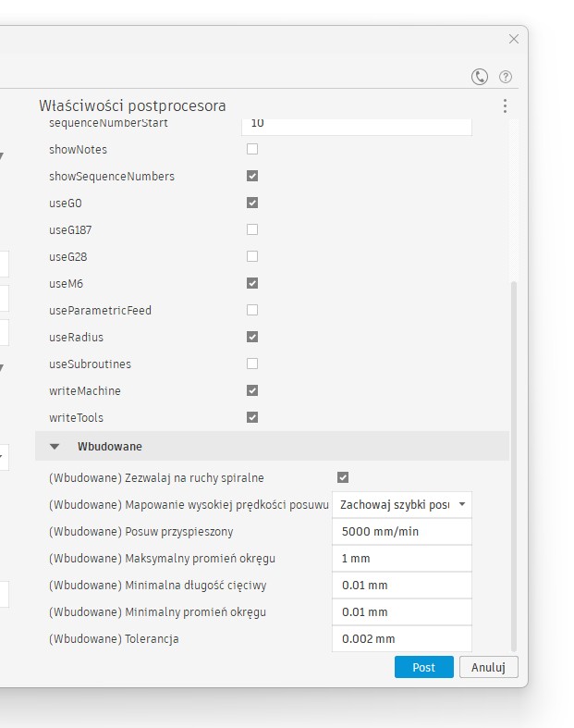Viewport: 574px width, 728px height.
Task: Close the dialog with the X button
Action: pyautogui.click(x=514, y=39)
